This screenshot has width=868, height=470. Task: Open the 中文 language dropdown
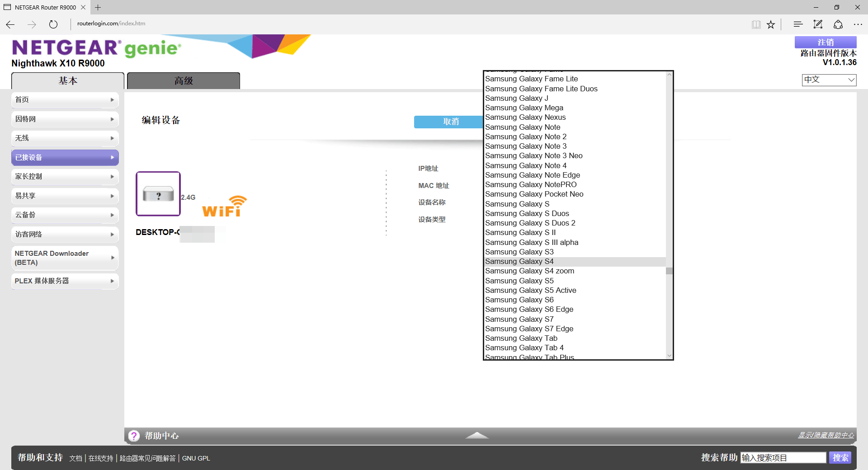(x=829, y=80)
